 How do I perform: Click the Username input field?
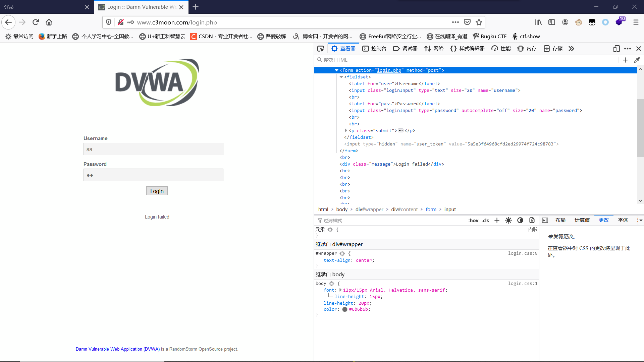tap(153, 149)
